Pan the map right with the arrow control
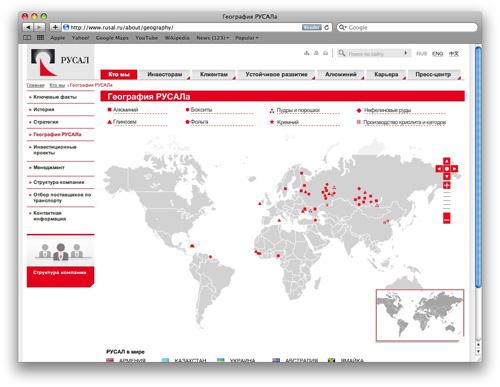500x387 pixels. 454,169
